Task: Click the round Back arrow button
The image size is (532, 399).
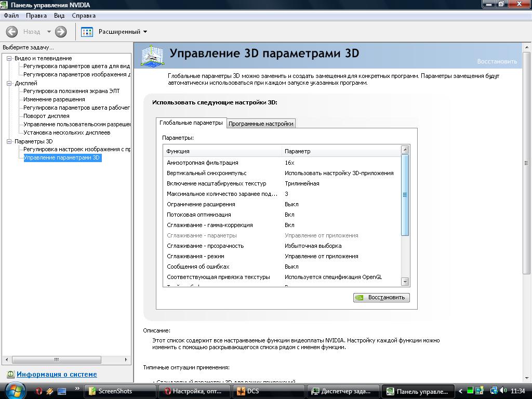Action: click(x=12, y=32)
